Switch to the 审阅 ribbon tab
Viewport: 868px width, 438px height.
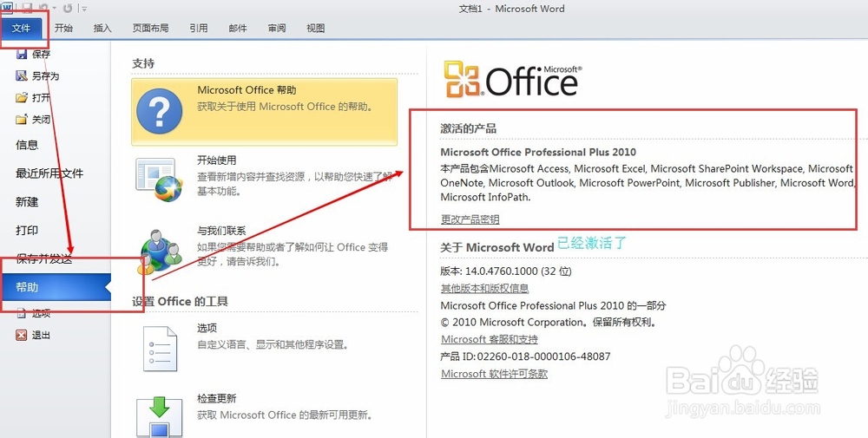point(277,28)
